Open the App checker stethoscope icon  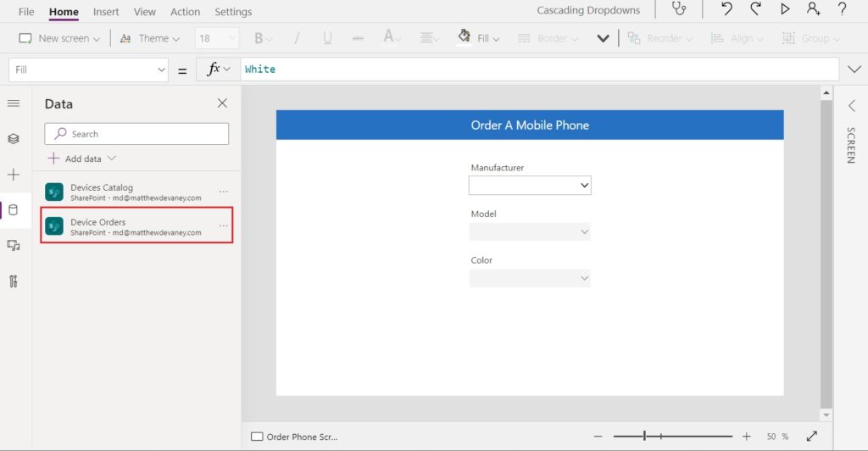click(x=679, y=8)
